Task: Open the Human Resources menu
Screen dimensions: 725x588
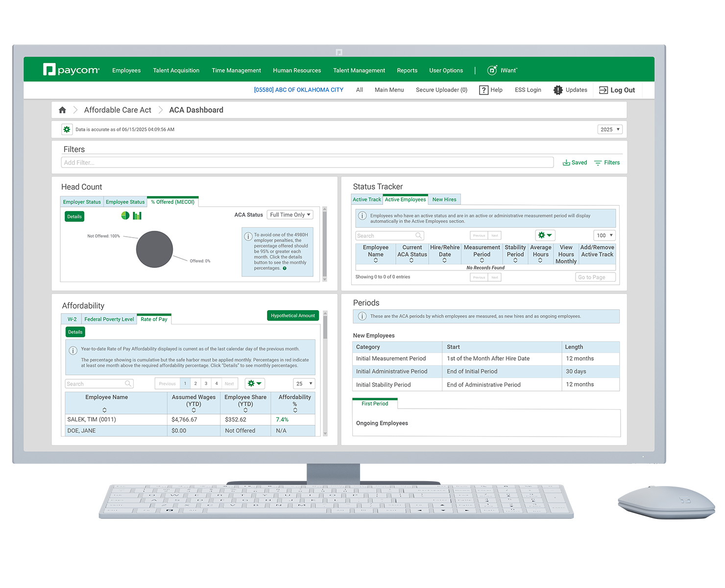Action: pos(297,71)
